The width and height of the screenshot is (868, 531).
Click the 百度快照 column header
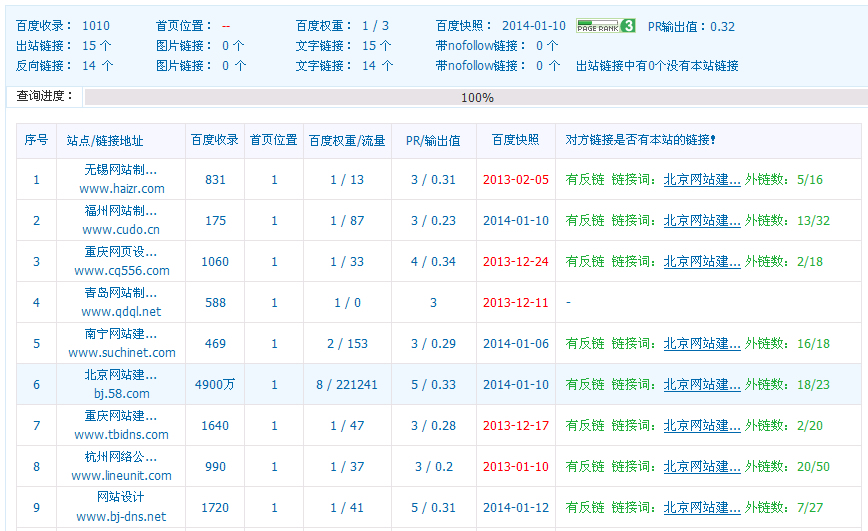click(515, 140)
